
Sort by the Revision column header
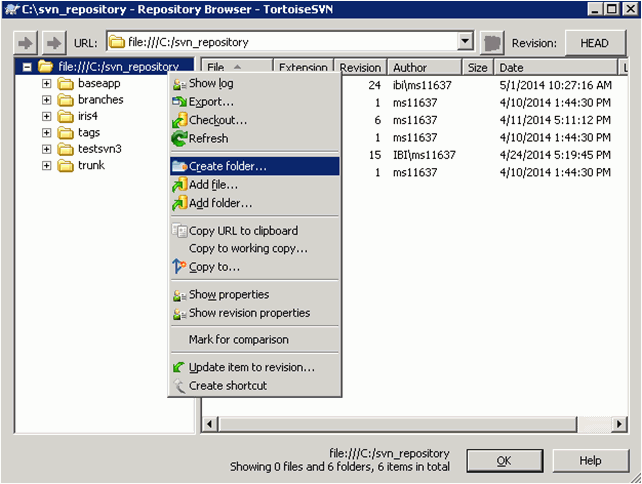[x=360, y=67]
